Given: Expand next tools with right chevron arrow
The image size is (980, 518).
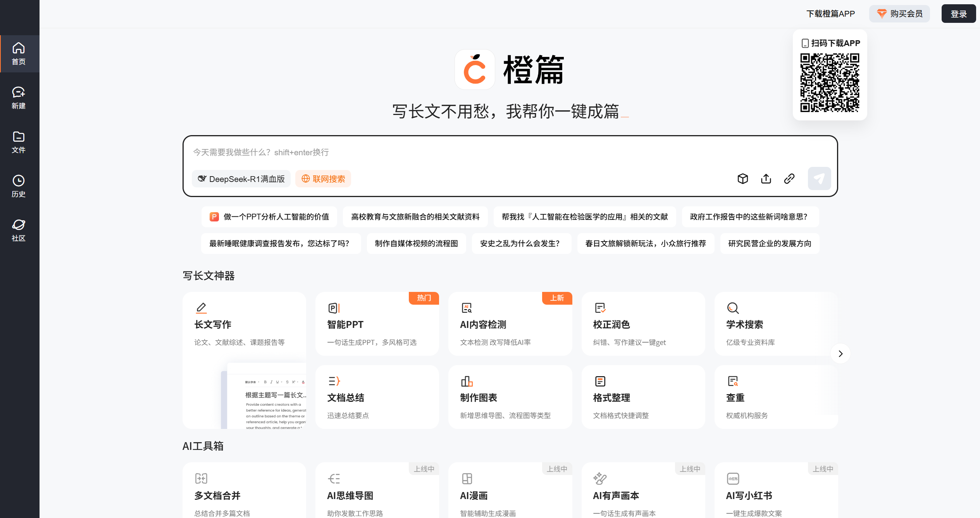Looking at the screenshot, I should coord(840,353).
